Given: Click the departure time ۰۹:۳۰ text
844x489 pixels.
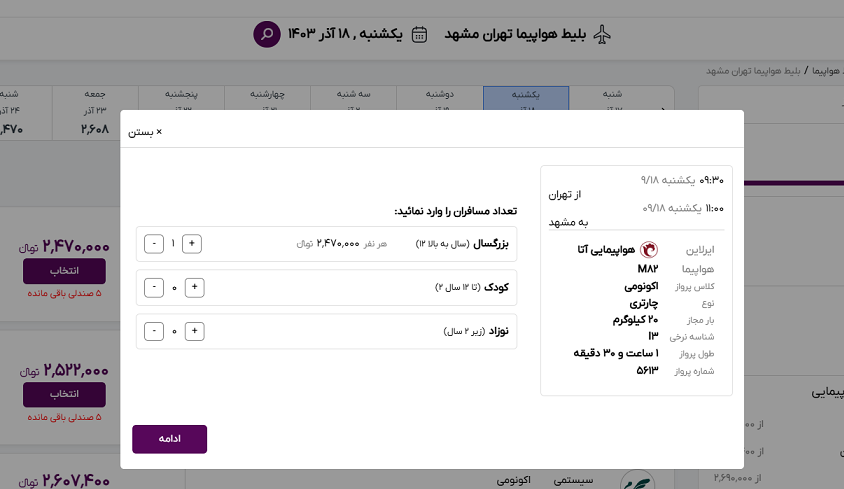Looking at the screenshot, I should (x=711, y=180).
